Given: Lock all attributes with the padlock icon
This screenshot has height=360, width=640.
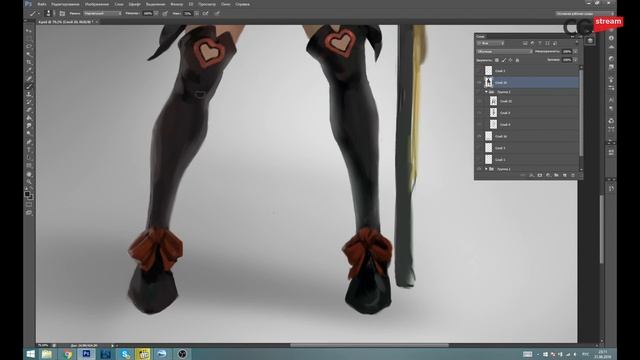Looking at the screenshot, I should [x=517, y=60].
